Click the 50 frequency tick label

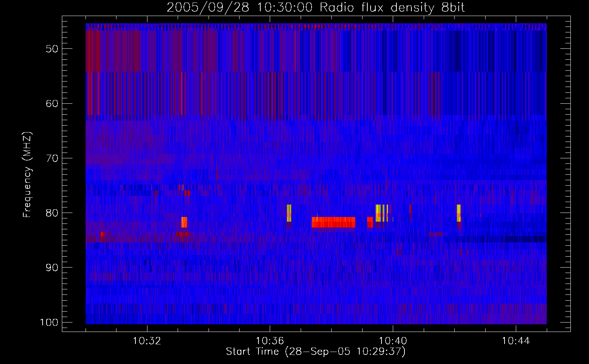[52, 49]
